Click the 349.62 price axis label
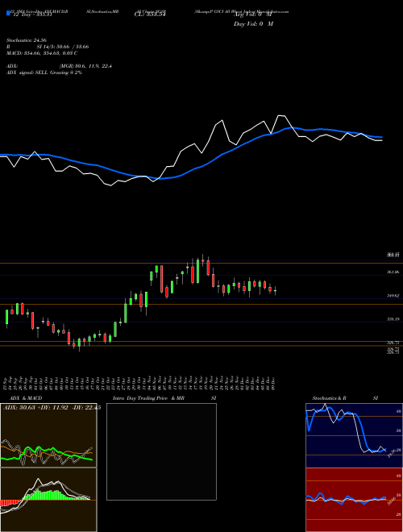The width and height of the screenshot is (403, 532). (x=393, y=296)
